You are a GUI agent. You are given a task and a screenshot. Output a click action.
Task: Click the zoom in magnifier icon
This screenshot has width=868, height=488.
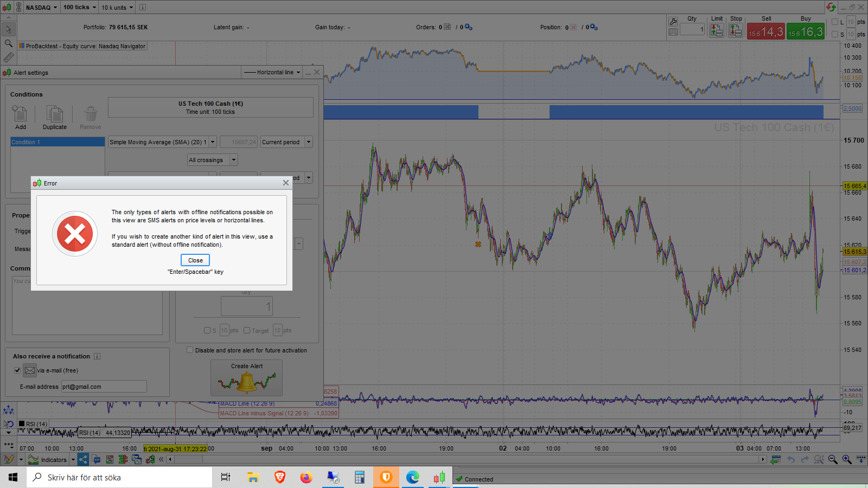point(846,460)
